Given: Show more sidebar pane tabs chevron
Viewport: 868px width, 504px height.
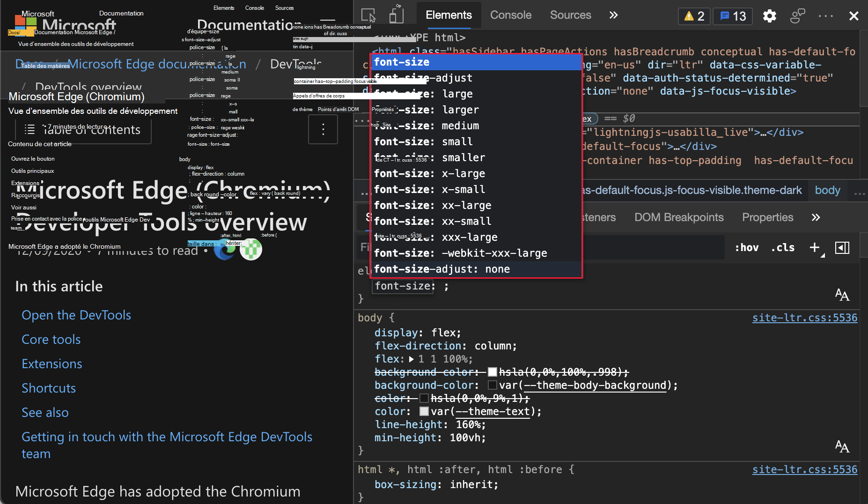Looking at the screenshot, I should point(816,217).
